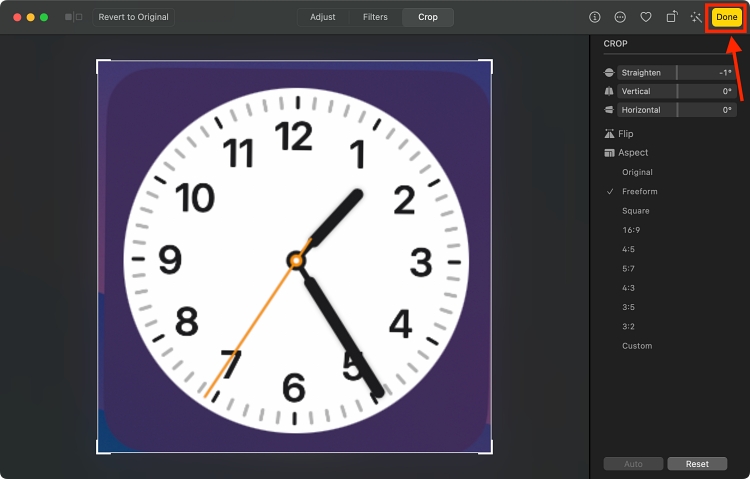Screen dimensions: 750x479
Task: Click the Auto crop button
Action: [633, 464]
